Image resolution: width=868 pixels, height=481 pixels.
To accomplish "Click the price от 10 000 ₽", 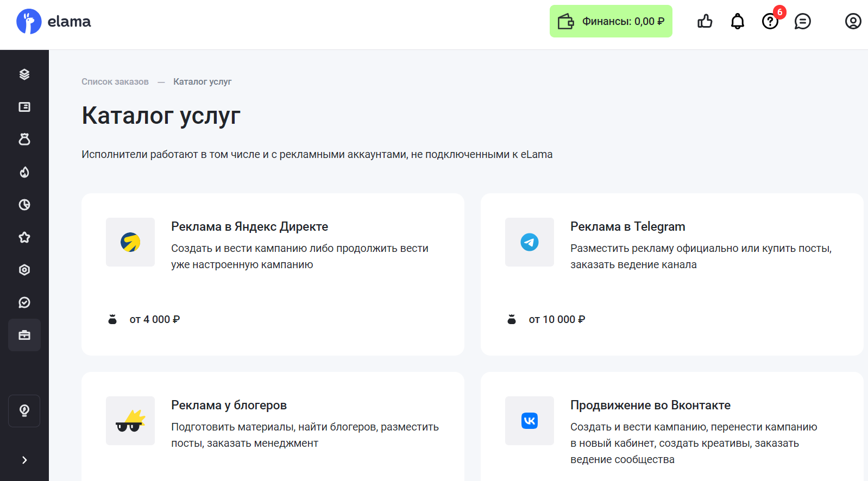I will tap(557, 320).
